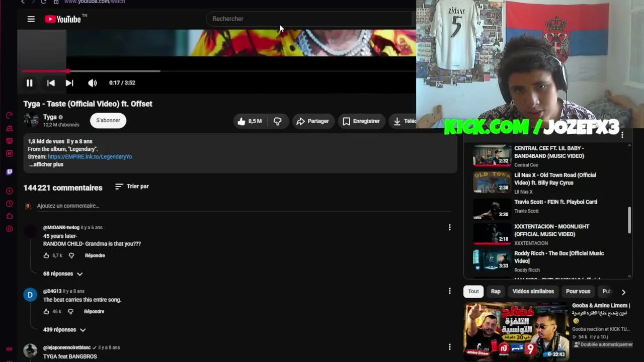Open the Tyga channel name link
644x362 pixels.
pyautogui.click(x=50, y=117)
